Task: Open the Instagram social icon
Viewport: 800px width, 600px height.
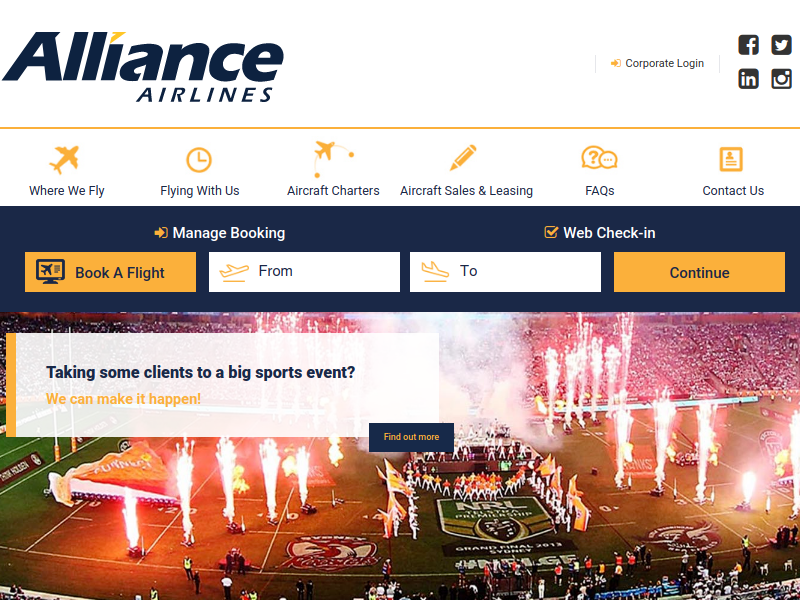Action: [x=781, y=79]
